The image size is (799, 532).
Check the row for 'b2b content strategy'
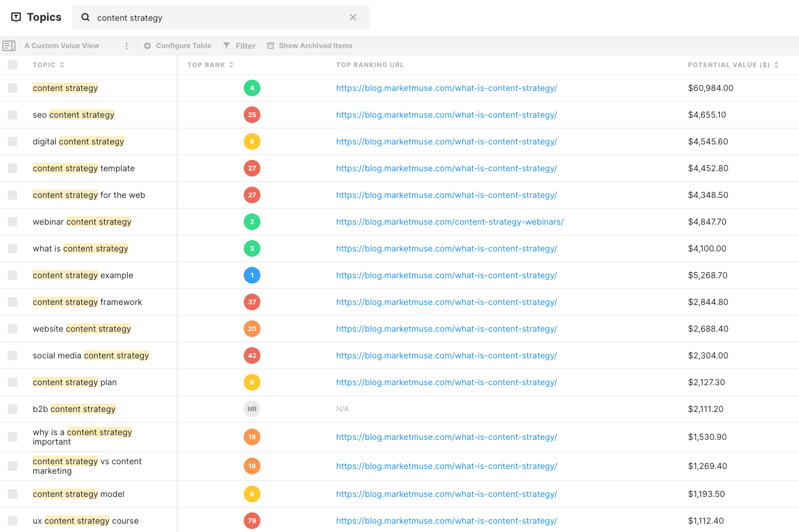point(12,409)
